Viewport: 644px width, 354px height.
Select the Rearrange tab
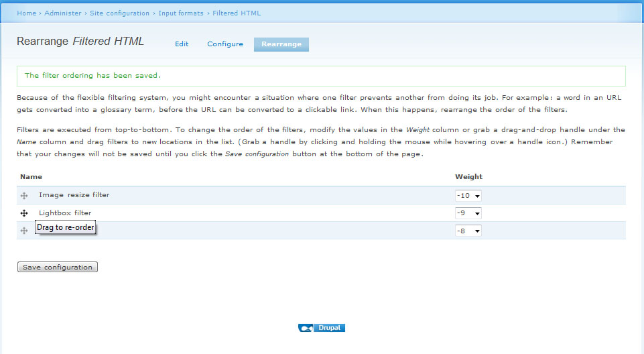coord(281,44)
